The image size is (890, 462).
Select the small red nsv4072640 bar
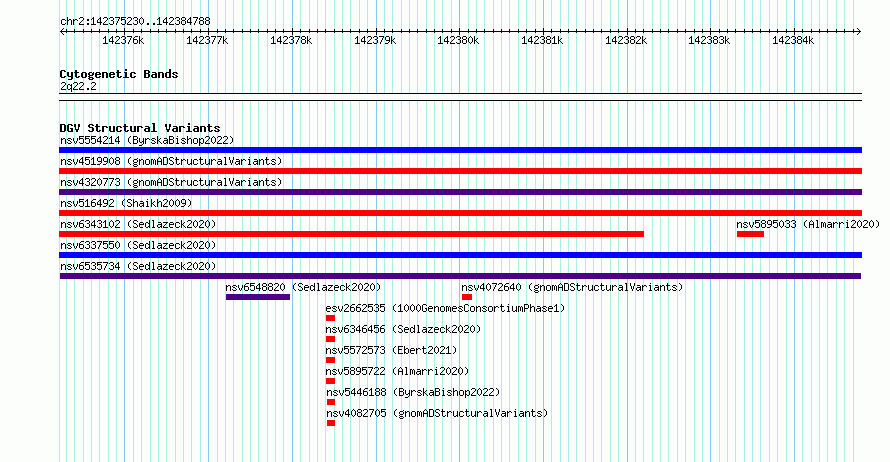pyautogui.click(x=467, y=297)
